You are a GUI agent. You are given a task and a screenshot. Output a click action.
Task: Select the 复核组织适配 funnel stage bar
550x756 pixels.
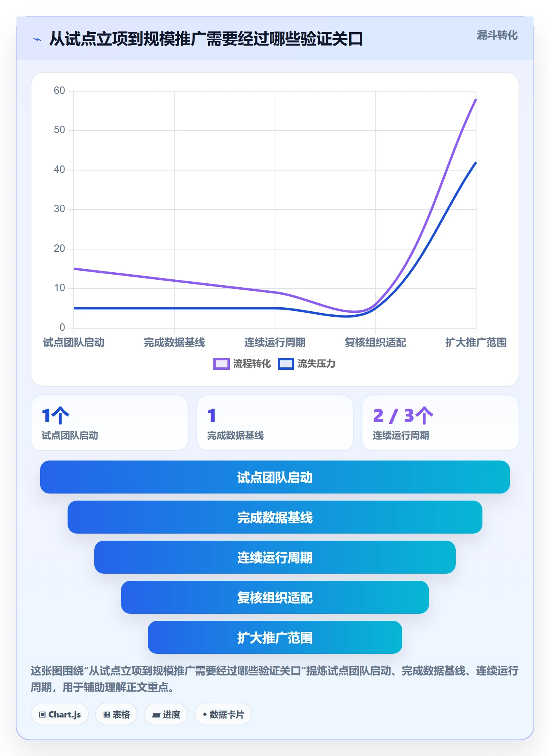(275, 597)
